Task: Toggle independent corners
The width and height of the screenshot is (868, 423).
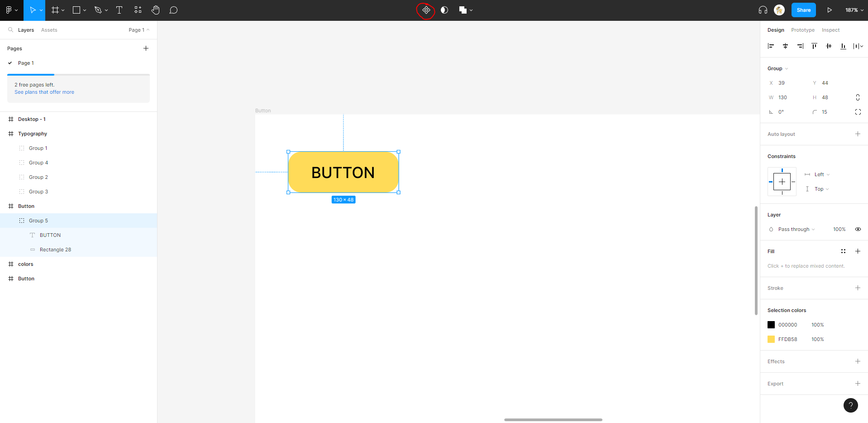Action: (x=858, y=112)
